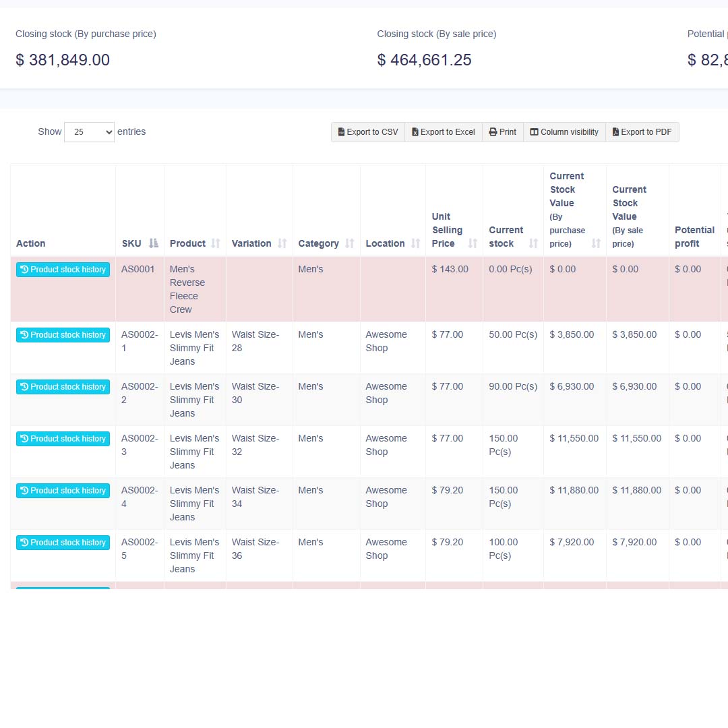Click Closing stock (By purchase price) label
The width and height of the screenshot is (728, 728).
click(x=86, y=34)
